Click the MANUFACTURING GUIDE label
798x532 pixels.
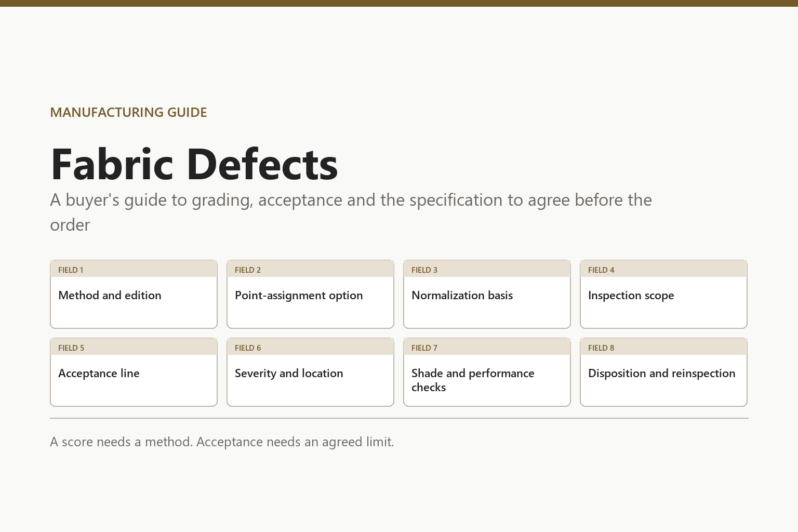128,112
